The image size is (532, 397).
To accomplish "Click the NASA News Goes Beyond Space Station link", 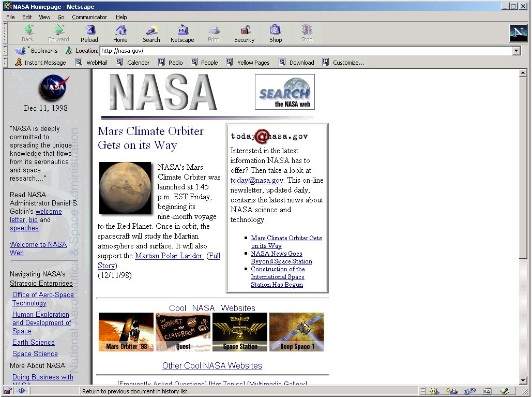I will [x=282, y=257].
